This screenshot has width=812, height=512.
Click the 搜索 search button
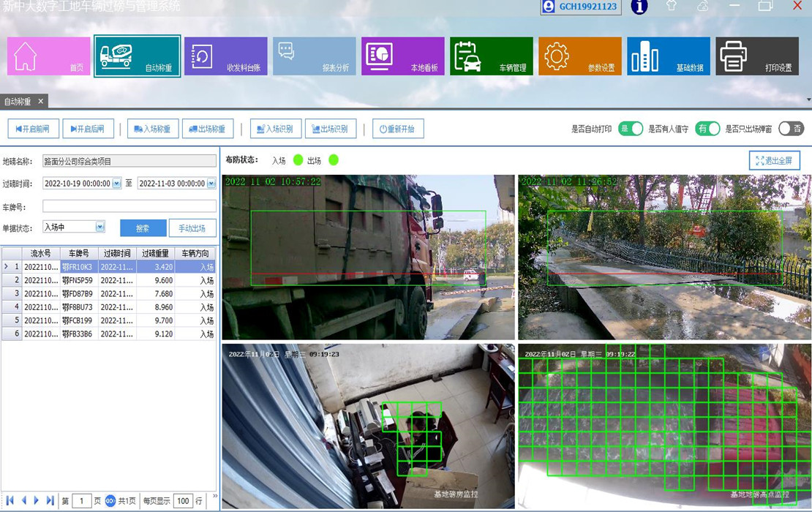[x=143, y=227]
